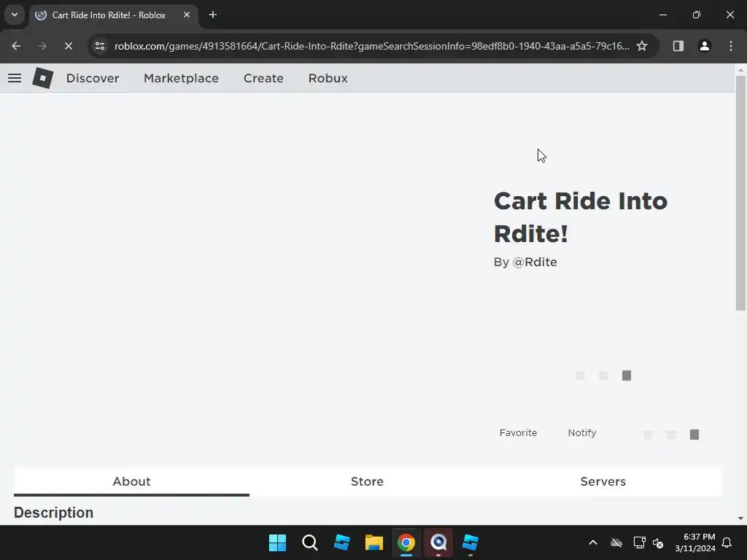
Task: Click the address bar URL field
Action: 371,46
